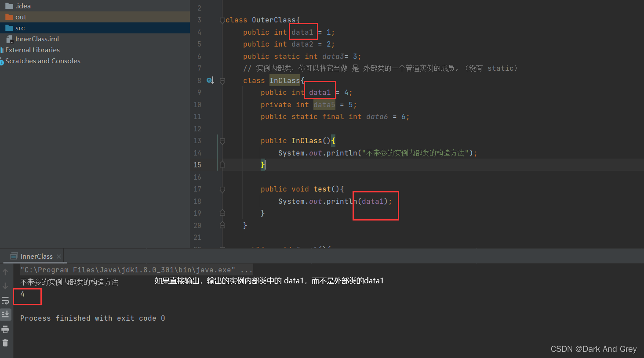Clear console with the trash icon

[5, 343]
